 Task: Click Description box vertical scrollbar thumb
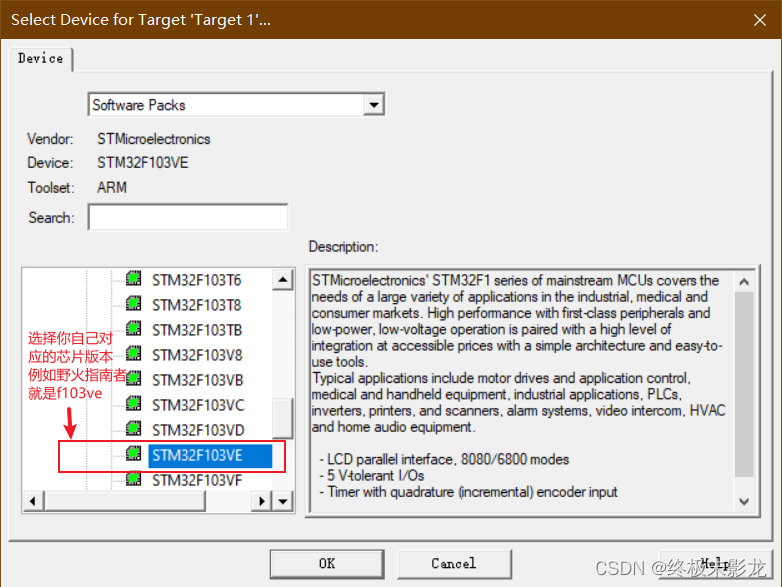click(744, 384)
